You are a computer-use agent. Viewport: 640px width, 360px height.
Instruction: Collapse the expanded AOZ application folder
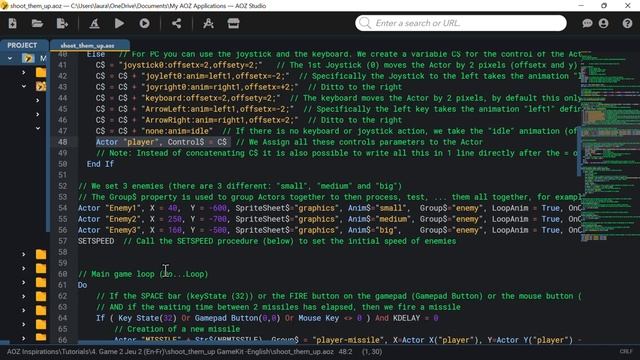(x=24, y=86)
